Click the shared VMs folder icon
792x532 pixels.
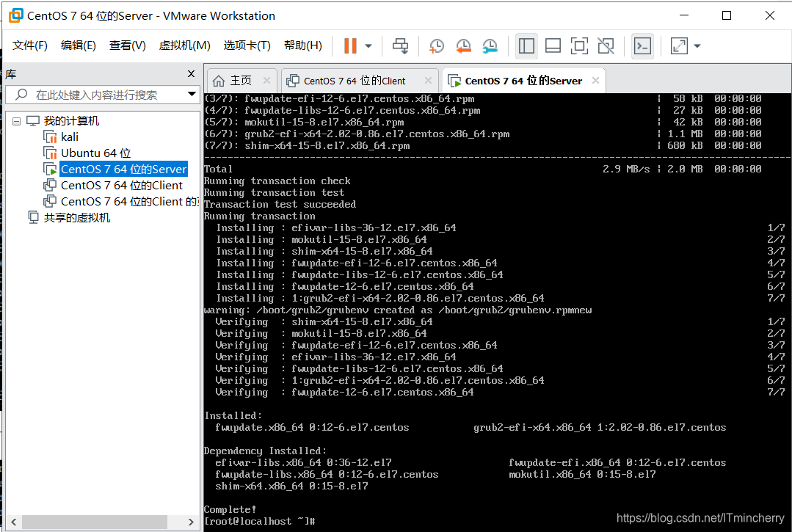click(33, 217)
